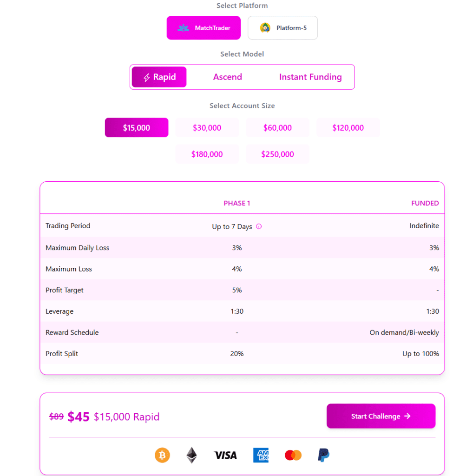Switch to the Ascend model tab
Image resolution: width=466 pixels, height=476 pixels.
coord(228,77)
